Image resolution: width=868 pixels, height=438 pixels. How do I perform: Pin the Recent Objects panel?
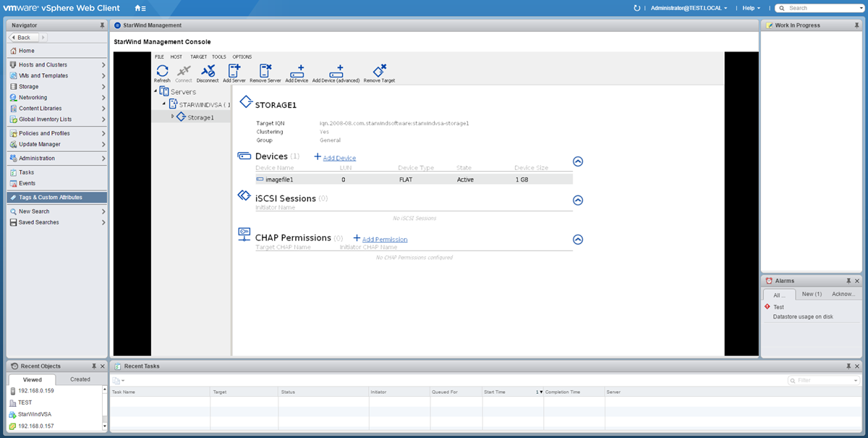[x=93, y=366]
